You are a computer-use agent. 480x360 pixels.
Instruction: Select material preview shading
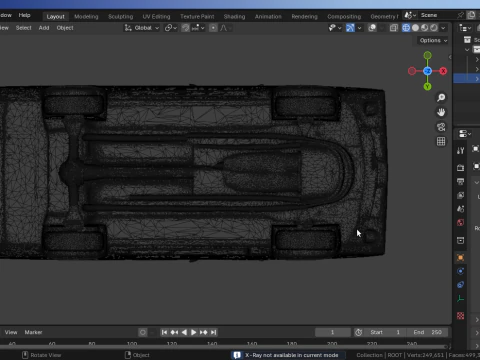pos(424,28)
